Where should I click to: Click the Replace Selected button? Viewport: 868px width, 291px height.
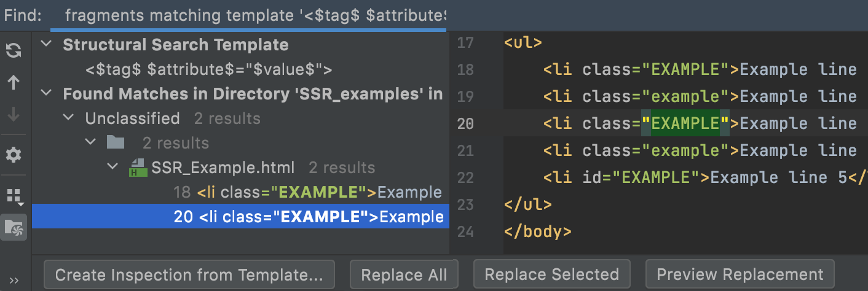(x=551, y=274)
